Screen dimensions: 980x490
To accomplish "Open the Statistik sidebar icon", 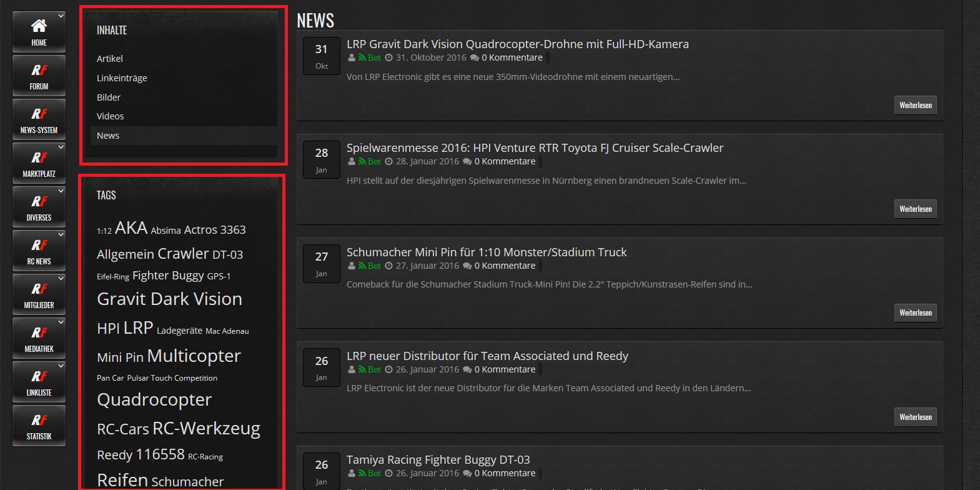I will coord(39,425).
